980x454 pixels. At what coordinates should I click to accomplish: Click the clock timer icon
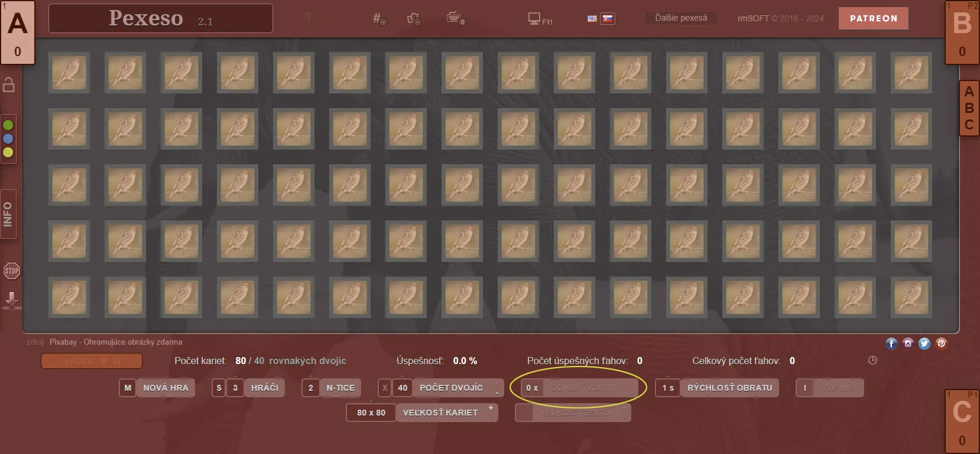[x=872, y=361]
